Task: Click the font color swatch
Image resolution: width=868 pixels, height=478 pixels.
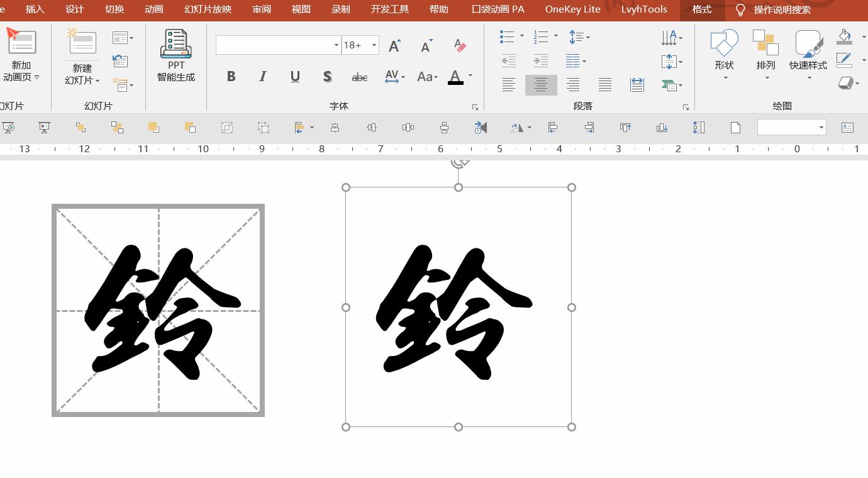Action: click(x=455, y=76)
